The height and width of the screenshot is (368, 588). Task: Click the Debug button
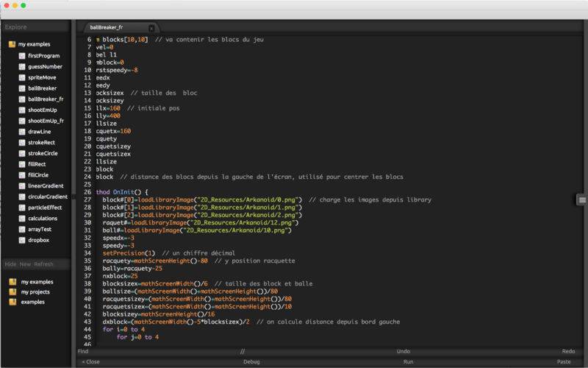pyautogui.click(x=251, y=362)
